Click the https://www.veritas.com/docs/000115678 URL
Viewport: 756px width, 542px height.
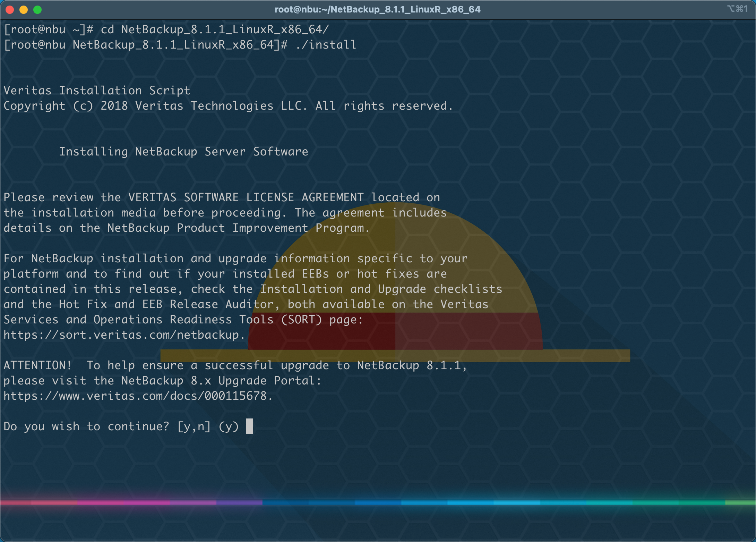135,396
